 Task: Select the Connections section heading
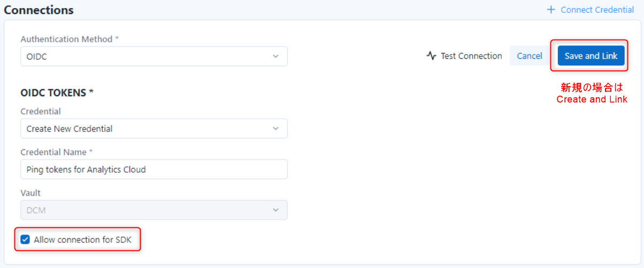pyautogui.click(x=39, y=10)
